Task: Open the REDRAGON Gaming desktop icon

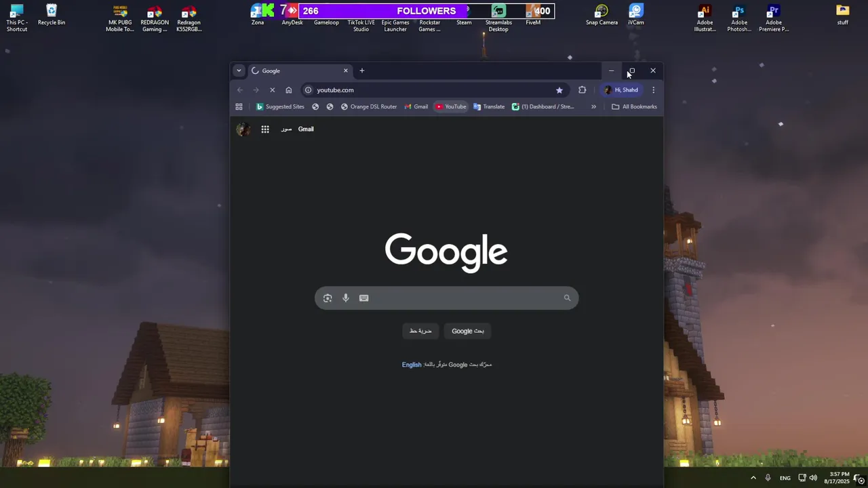Action: pos(155,18)
